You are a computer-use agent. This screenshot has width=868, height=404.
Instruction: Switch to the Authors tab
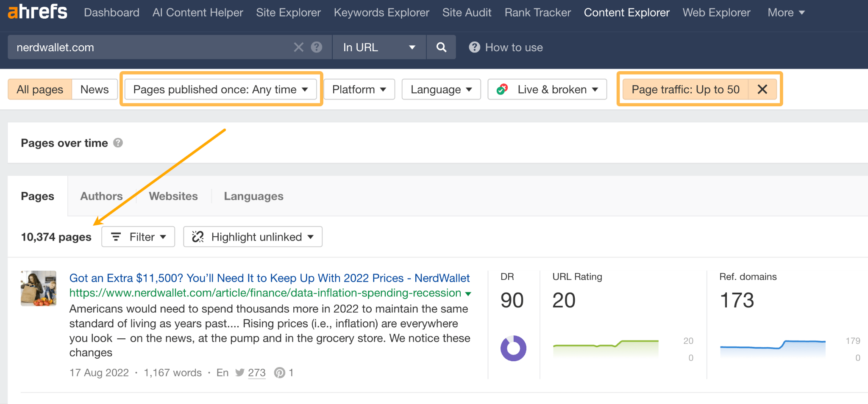click(x=101, y=196)
